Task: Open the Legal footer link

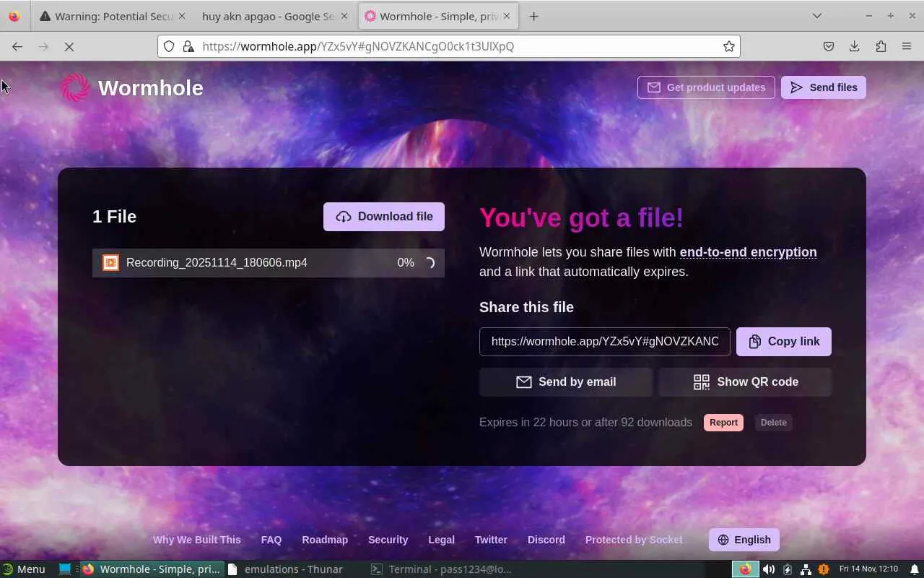Action: coord(441,540)
